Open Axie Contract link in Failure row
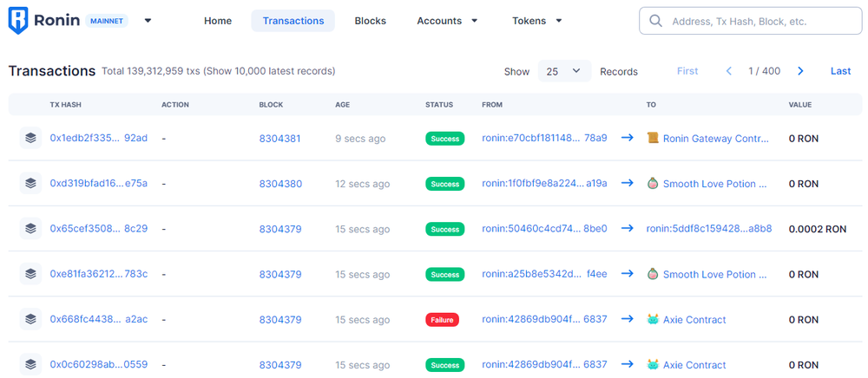 694,320
